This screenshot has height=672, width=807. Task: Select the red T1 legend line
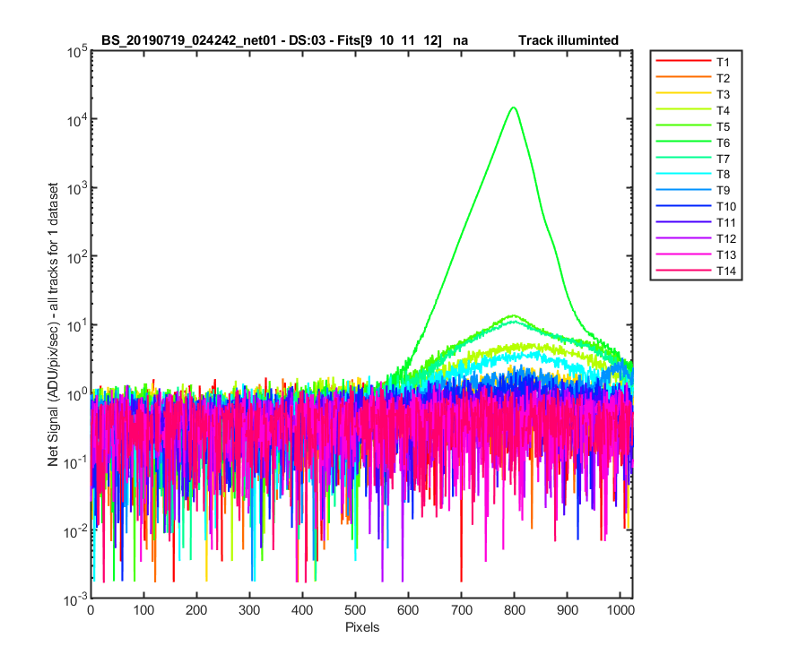(x=683, y=61)
